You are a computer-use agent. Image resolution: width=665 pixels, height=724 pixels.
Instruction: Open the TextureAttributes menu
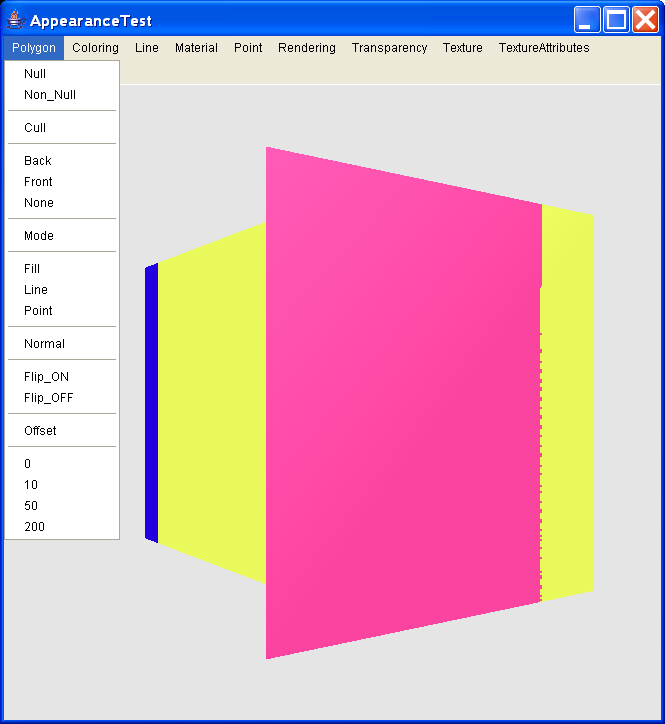point(544,48)
